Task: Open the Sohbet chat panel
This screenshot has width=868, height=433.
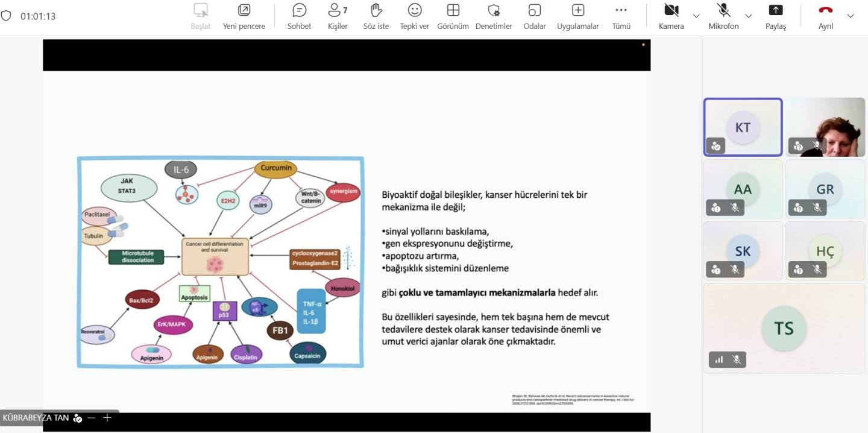Action: (299, 17)
